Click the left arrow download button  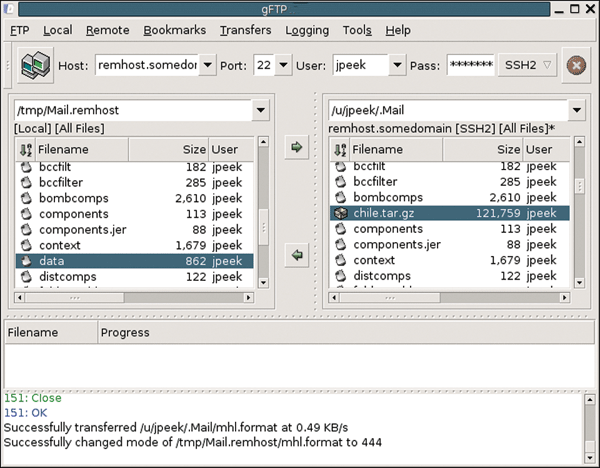296,255
